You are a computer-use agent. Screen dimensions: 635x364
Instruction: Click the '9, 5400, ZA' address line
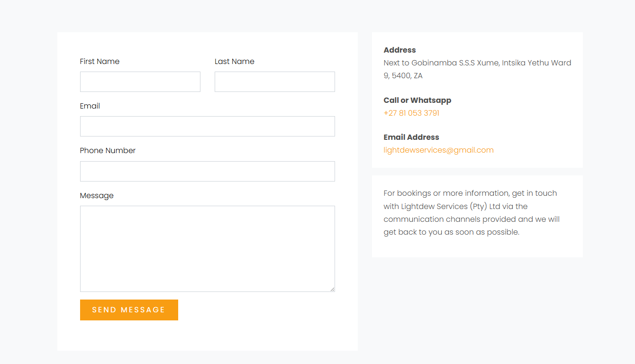point(403,76)
